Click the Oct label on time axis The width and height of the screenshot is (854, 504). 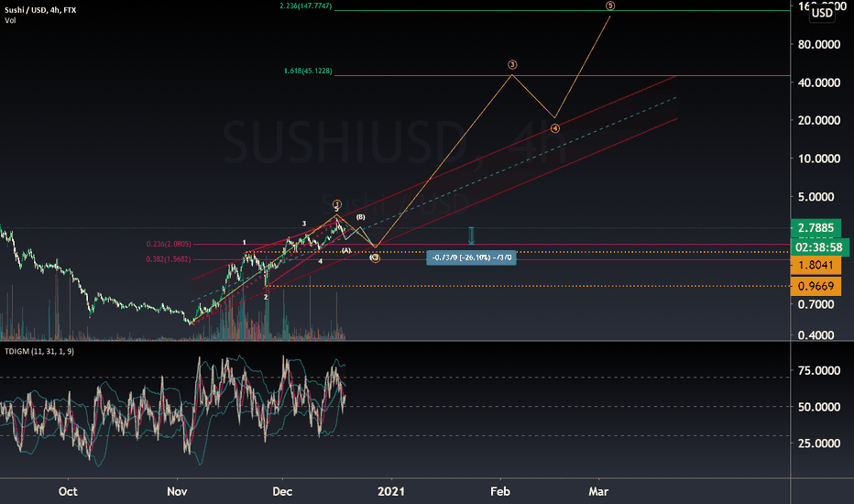(68, 491)
